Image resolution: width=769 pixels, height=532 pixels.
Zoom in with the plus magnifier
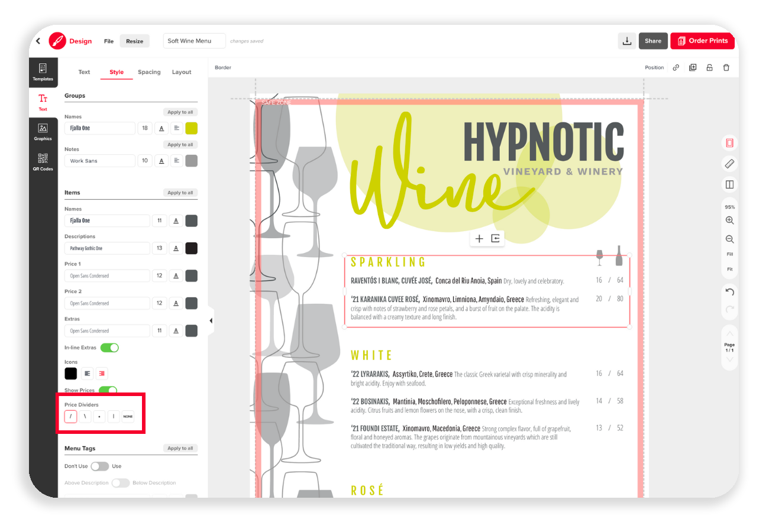729,220
